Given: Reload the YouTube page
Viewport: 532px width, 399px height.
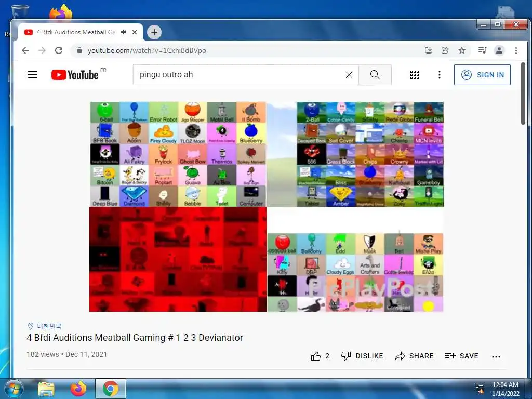Looking at the screenshot, I should (x=59, y=50).
